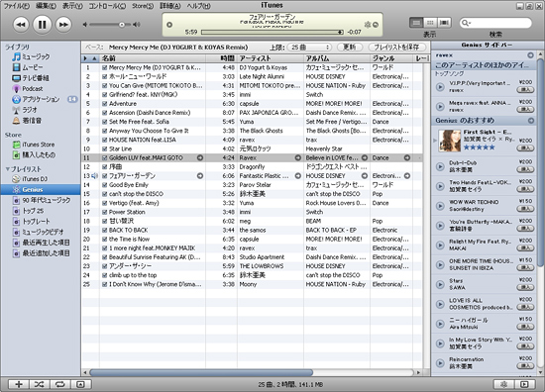Viewport: 545px width, 392px height.
Task: Open the 購入したもの purchased list
Action: click(x=34, y=154)
